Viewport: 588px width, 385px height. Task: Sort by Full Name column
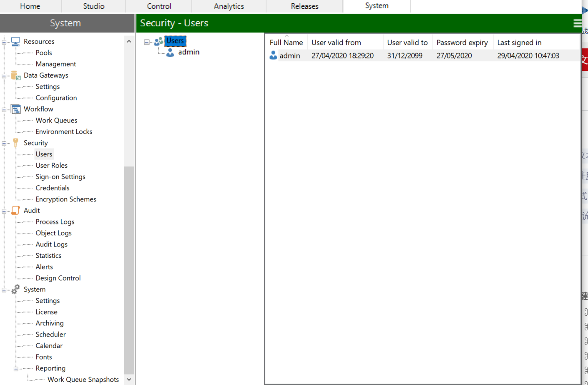pos(286,43)
